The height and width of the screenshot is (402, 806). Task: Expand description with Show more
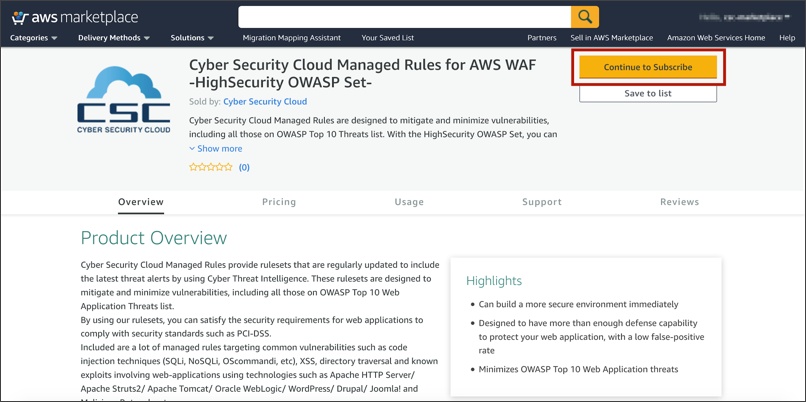[x=216, y=149]
